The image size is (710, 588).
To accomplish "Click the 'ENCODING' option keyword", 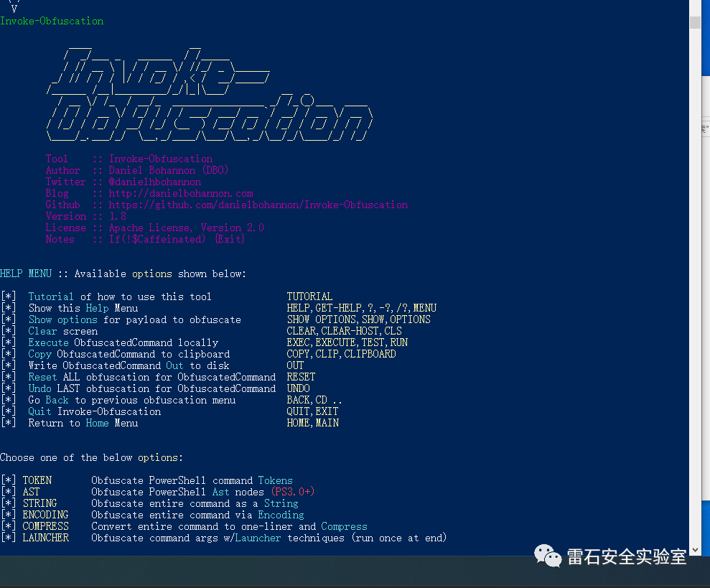I will [46, 515].
